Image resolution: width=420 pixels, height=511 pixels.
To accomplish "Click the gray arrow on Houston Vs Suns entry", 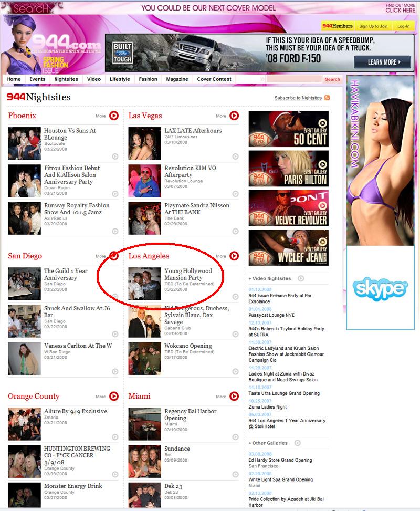I will [x=114, y=157].
